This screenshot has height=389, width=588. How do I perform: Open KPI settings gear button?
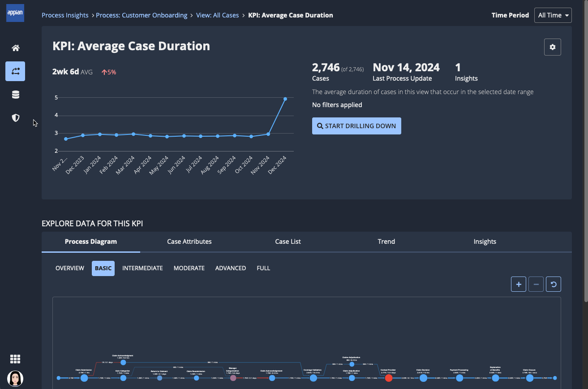[x=552, y=47]
